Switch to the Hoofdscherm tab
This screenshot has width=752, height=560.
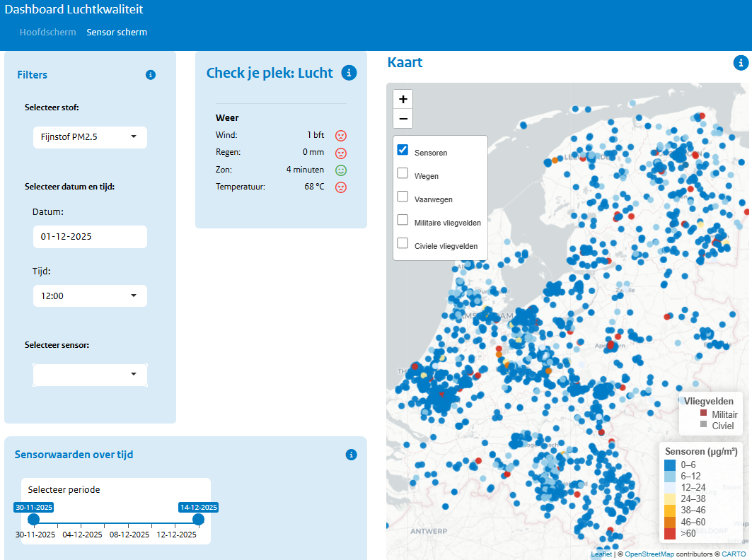[x=47, y=33]
